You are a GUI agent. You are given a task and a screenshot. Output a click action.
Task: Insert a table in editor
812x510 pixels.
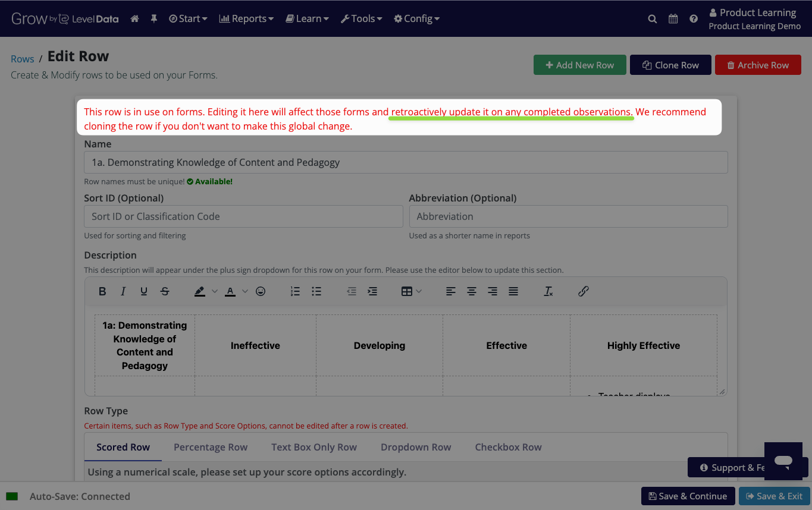(407, 291)
